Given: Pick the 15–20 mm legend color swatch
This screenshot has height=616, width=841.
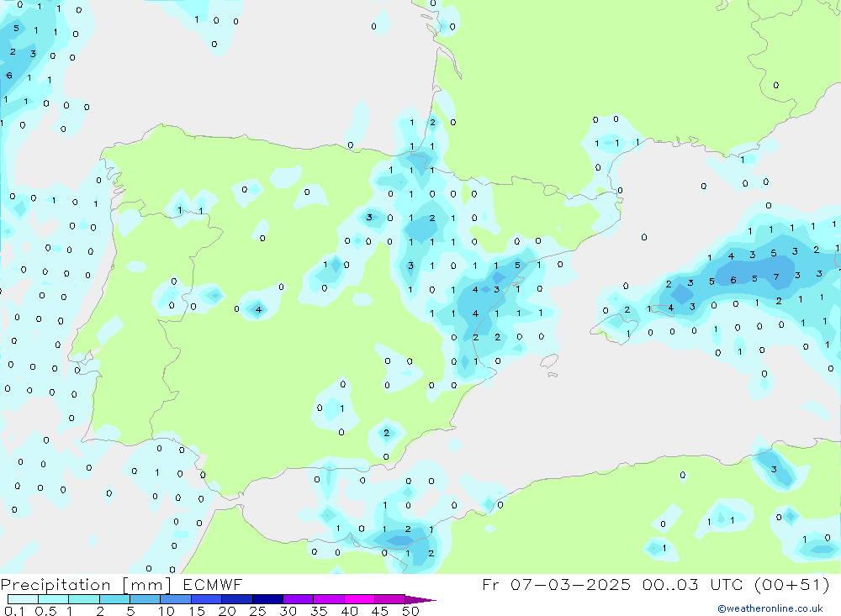Looking at the screenshot, I should pos(207,599).
